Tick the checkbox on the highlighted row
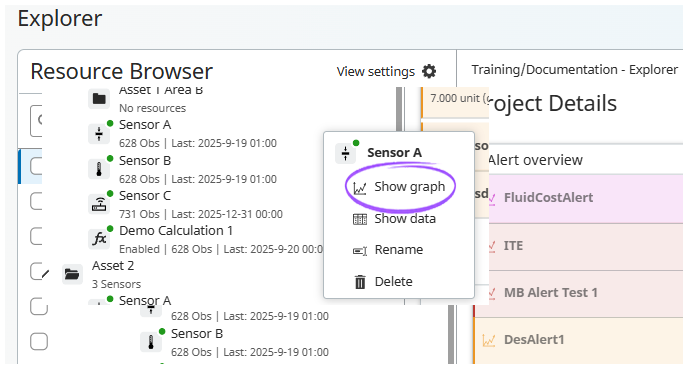 tap(36, 166)
